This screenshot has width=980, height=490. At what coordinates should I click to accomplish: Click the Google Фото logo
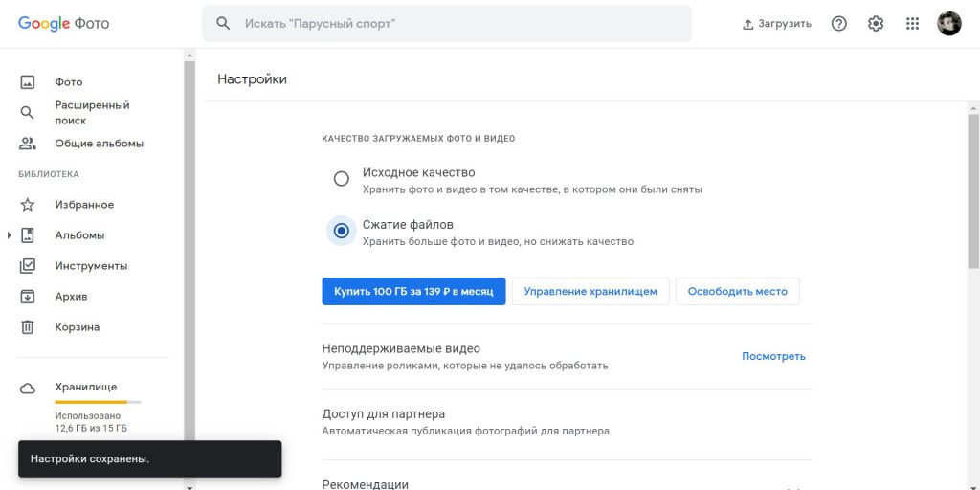63,23
